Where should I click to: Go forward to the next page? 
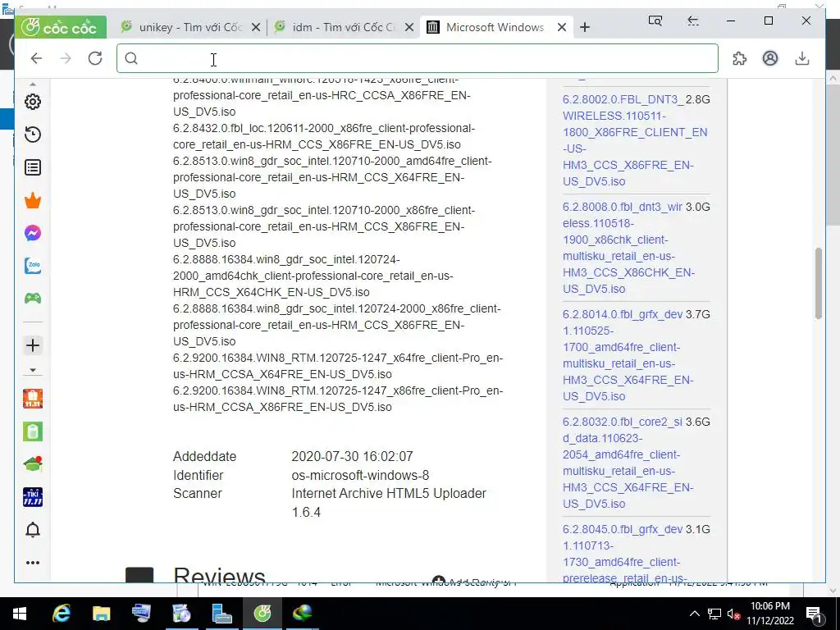[x=66, y=58]
